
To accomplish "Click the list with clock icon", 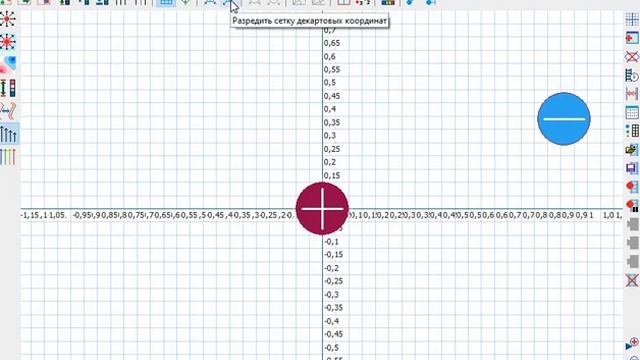I will coord(632,76).
